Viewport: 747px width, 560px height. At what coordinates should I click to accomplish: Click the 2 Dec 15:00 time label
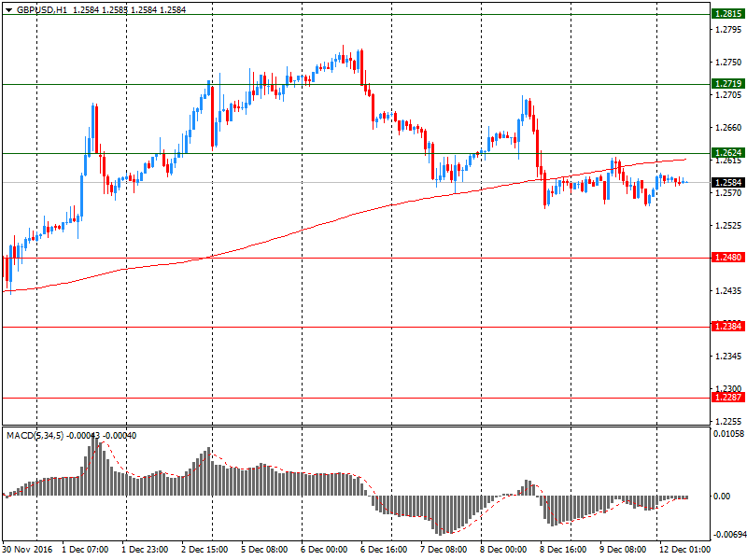point(204,550)
